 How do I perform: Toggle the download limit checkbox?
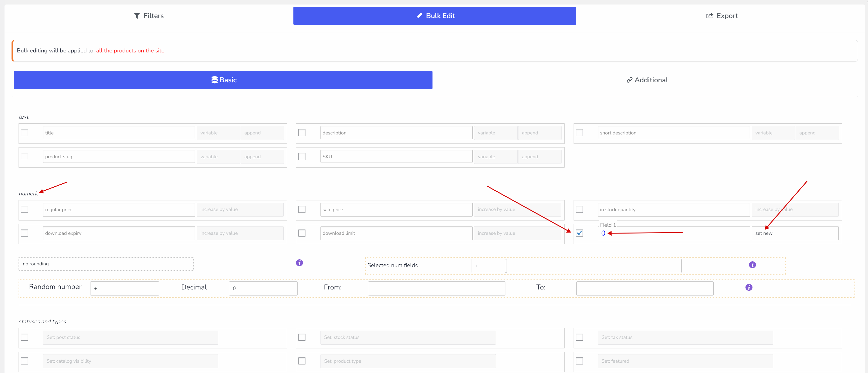tap(302, 233)
